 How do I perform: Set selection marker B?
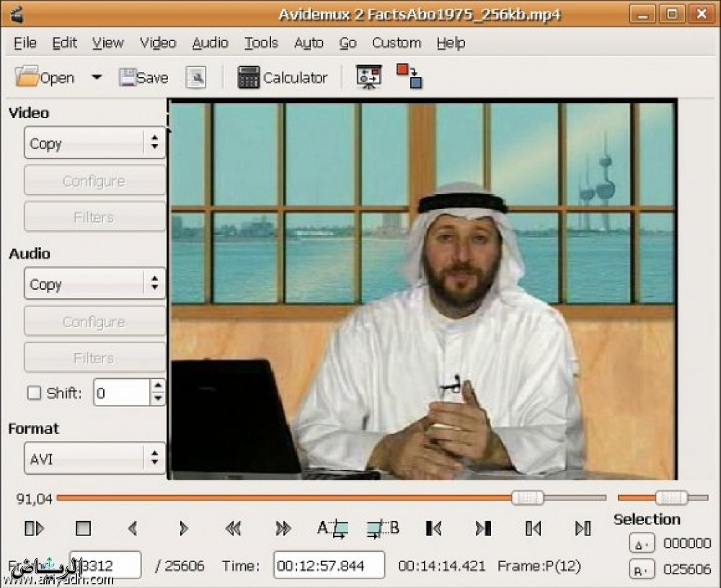383,529
